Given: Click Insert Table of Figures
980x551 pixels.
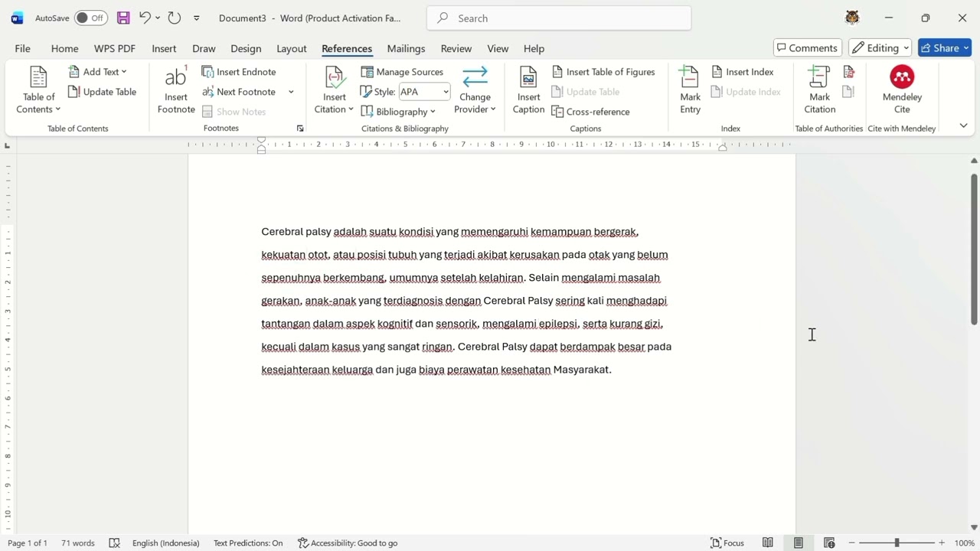Looking at the screenshot, I should coord(603,71).
